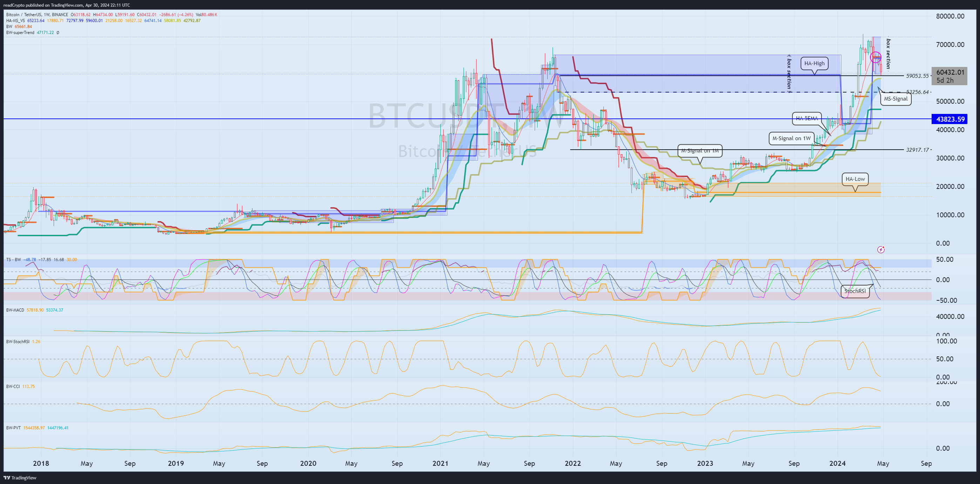Click 20000.00 on the price axis
The width and height of the screenshot is (980, 484).
(950, 187)
